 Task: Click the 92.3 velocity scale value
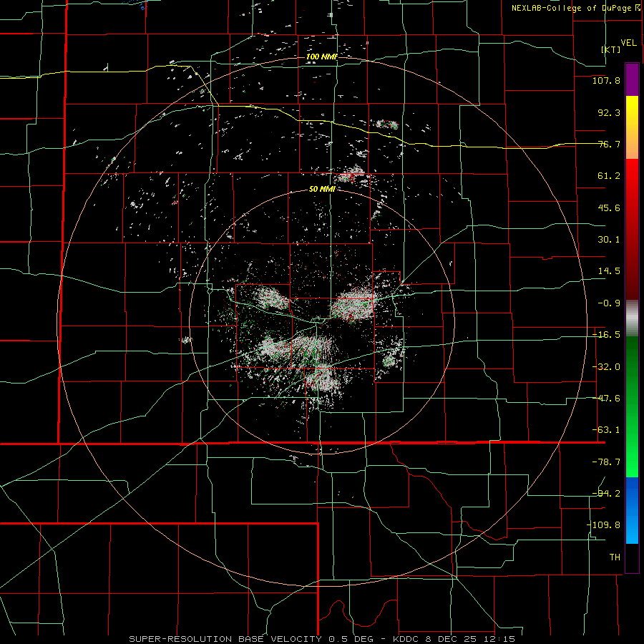[x=609, y=112]
